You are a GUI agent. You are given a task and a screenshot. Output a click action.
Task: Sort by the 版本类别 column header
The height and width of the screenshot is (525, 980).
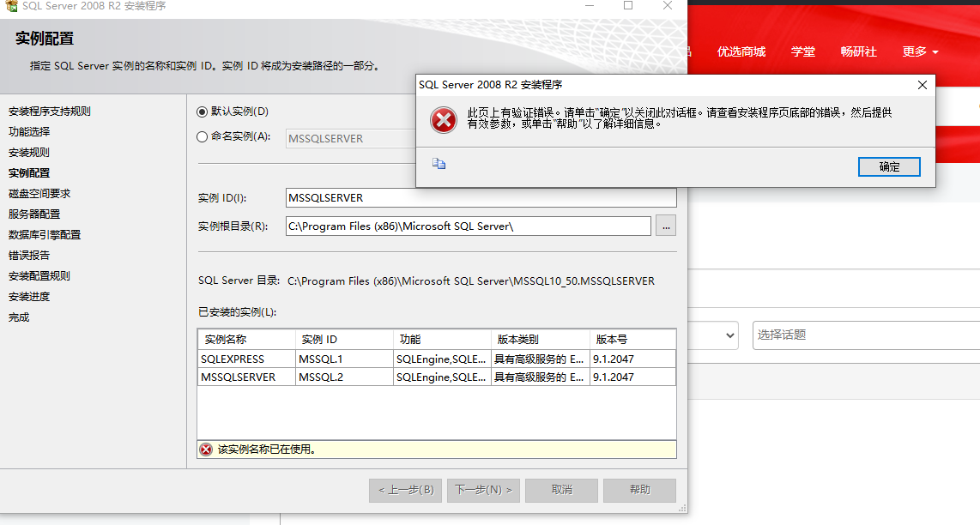click(x=541, y=340)
